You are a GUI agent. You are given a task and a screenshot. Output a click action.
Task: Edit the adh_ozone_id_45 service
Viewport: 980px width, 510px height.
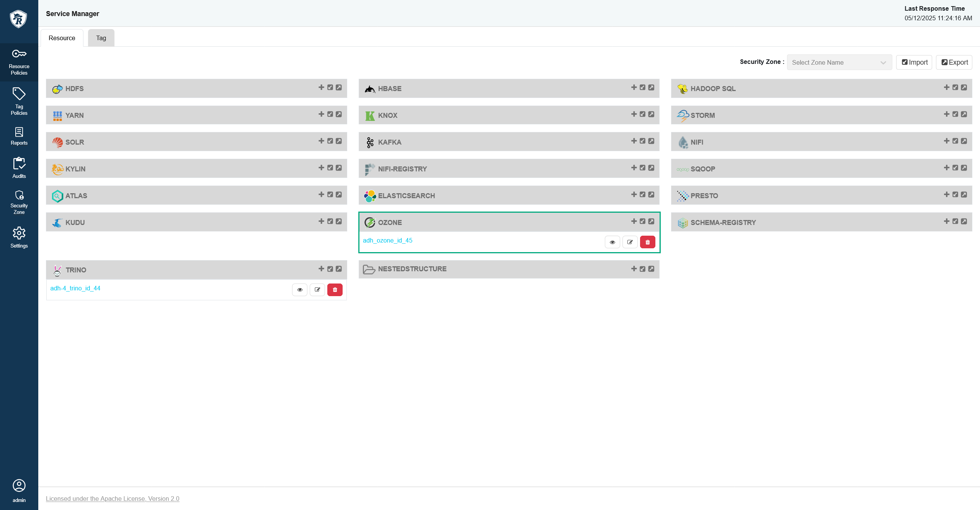630,242
